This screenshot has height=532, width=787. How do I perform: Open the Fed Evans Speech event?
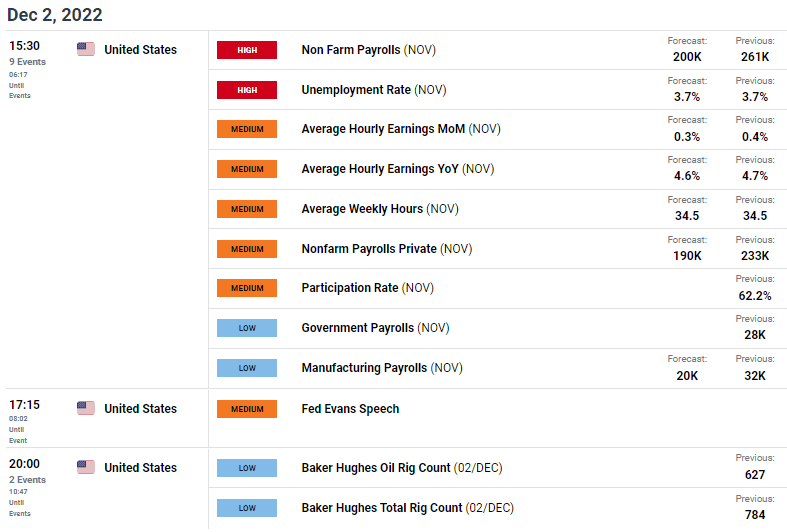(x=350, y=408)
